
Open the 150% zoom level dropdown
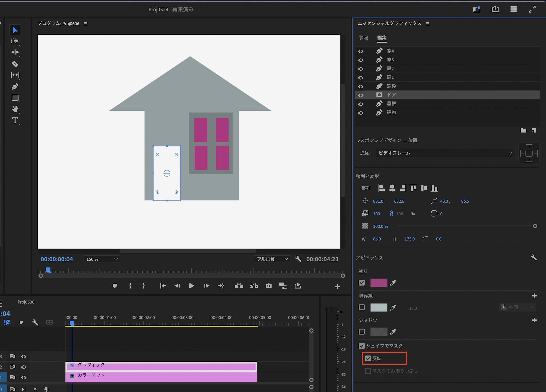click(x=102, y=259)
